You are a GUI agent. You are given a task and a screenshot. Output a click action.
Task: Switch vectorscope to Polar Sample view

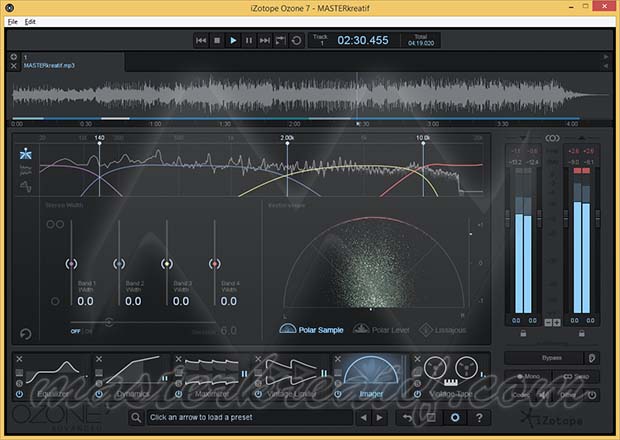(311, 329)
